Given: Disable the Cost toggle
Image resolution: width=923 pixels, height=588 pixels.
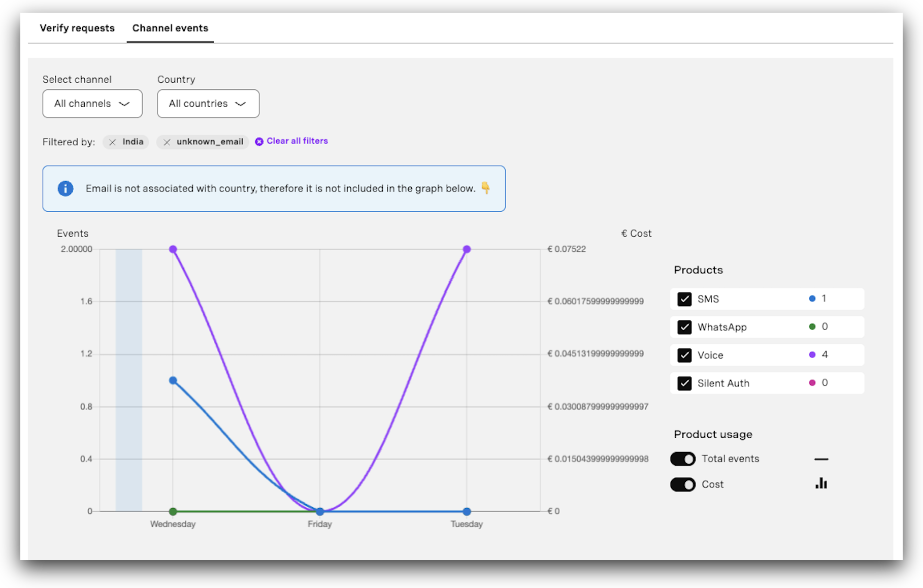Looking at the screenshot, I should (682, 484).
